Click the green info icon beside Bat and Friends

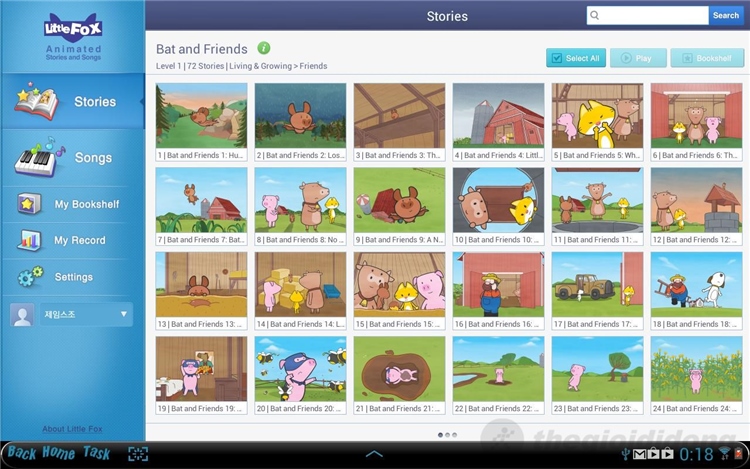(x=264, y=48)
